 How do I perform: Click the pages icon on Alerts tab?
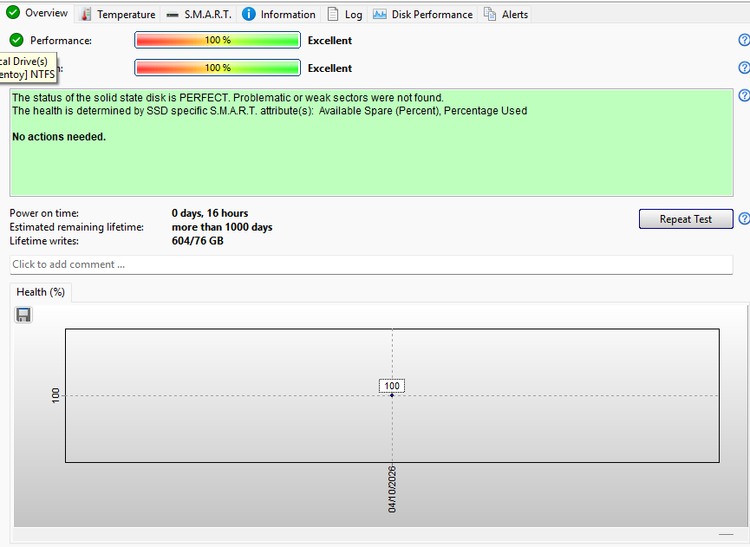pyautogui.click(x=490, y=14)
